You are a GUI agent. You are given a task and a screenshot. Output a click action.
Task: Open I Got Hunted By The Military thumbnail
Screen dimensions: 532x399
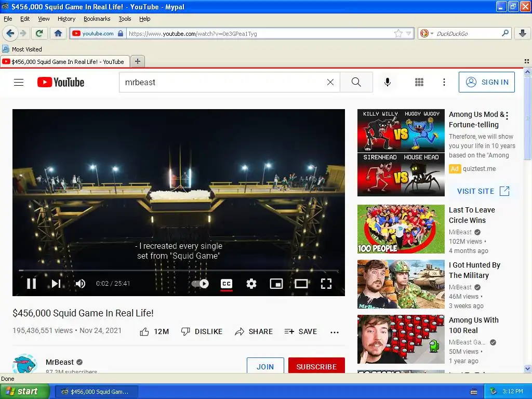coord(401,284)
